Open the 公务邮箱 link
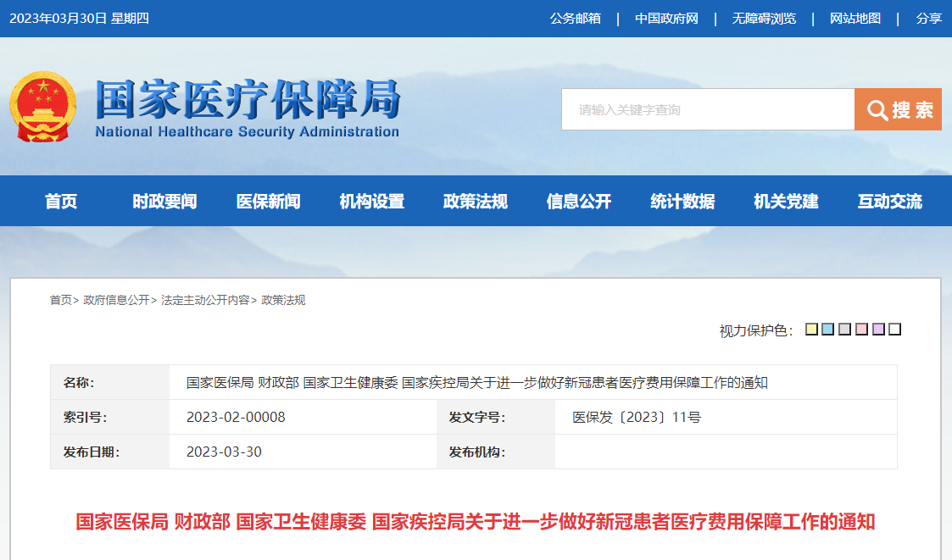 click(x=575, y=18)
